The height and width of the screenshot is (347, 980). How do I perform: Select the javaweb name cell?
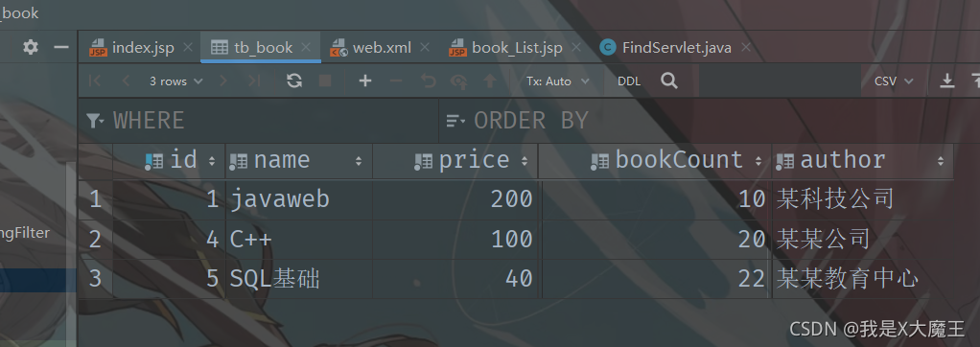click(x=299, y=198)
